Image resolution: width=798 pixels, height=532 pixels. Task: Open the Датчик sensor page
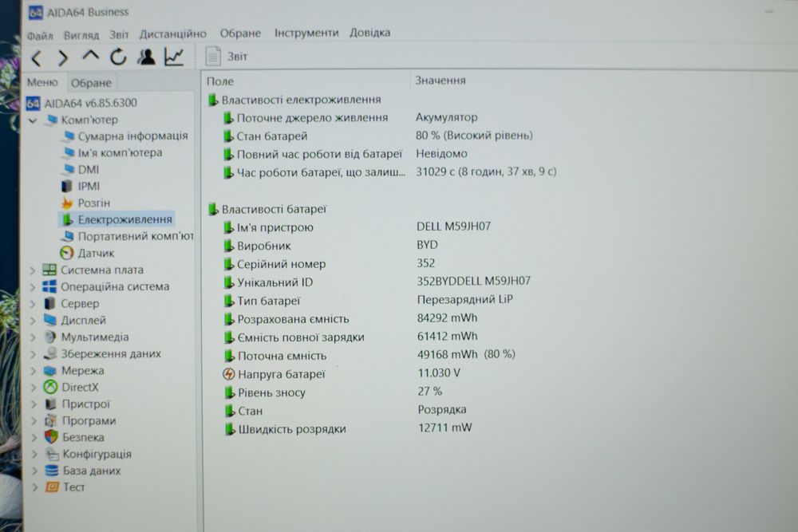[x=97, y=253]
